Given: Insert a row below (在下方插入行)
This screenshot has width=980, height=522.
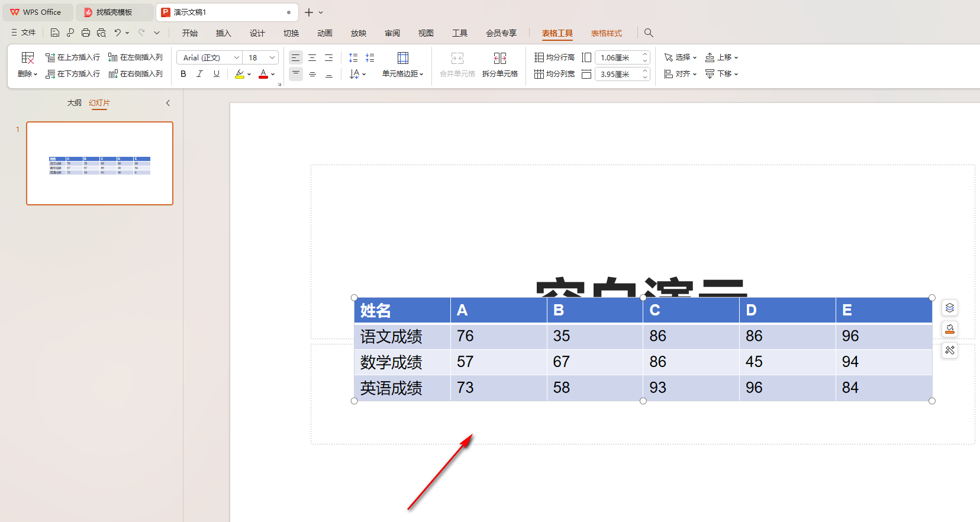Looking at the screenshot, I should [x=73, y=74].
